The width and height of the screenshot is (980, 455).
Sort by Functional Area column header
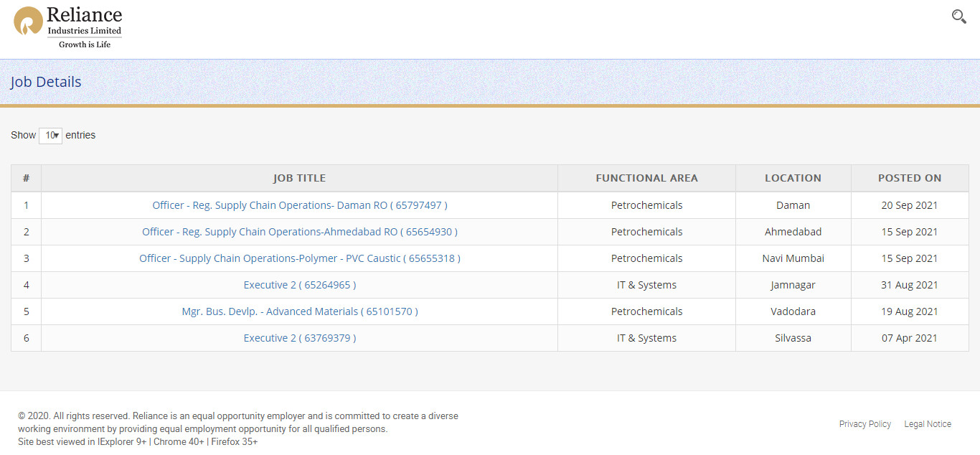click(x=646, y=178)
